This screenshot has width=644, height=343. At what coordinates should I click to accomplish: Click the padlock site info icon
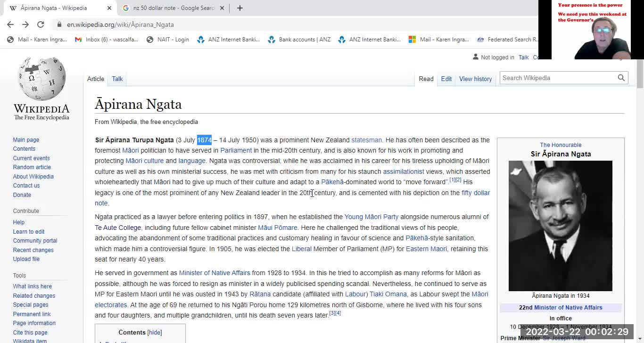[59, 24]
